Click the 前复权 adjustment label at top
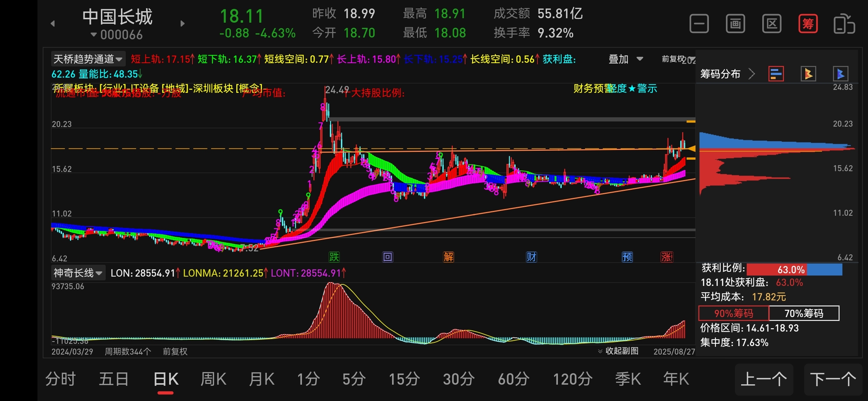868x401 pixels. [x=673, y=59]
